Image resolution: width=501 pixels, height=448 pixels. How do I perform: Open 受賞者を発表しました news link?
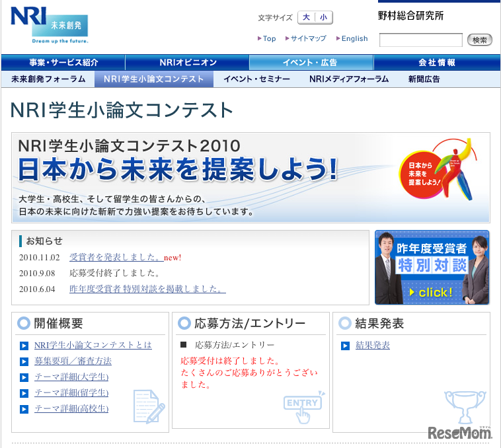coord(116,257)
